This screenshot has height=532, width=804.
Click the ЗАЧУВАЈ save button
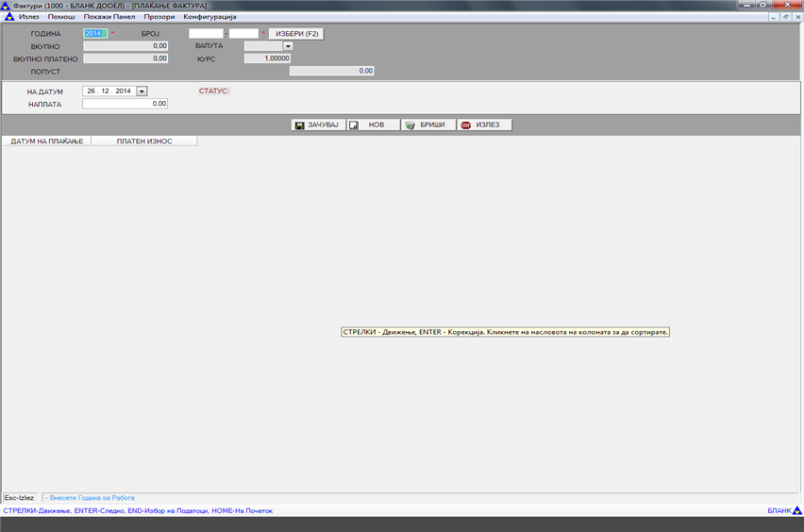318,125
